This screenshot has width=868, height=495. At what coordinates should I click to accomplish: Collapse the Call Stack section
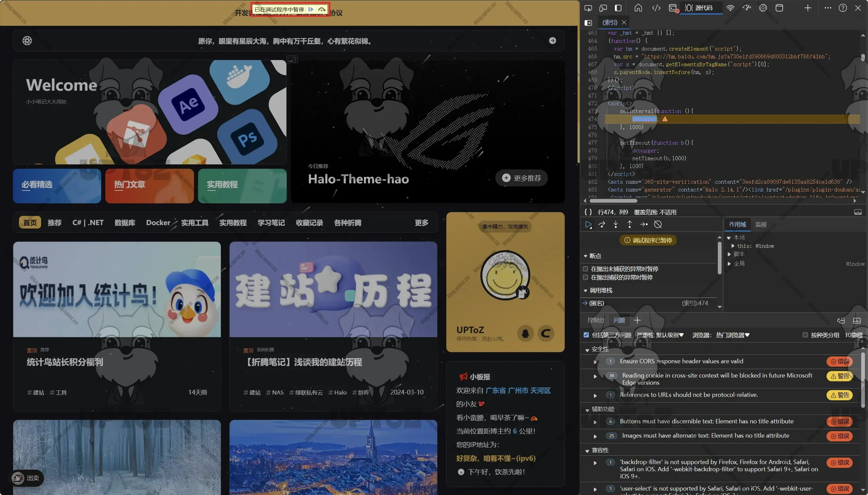click(x=586, y=291)
